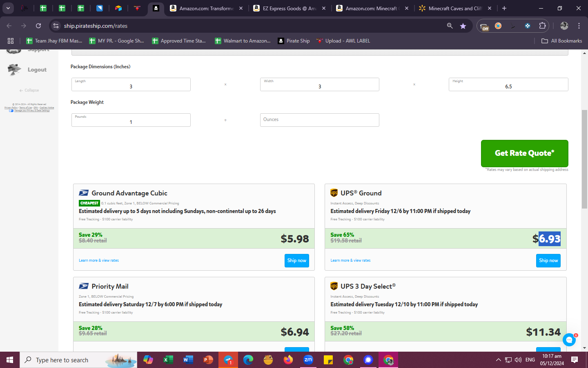Image resolution: width=588 pixels, height=368 pixels.
Task: Click the Get Rate Quote button
Action: pyautogui.click(x=525, y=153)
